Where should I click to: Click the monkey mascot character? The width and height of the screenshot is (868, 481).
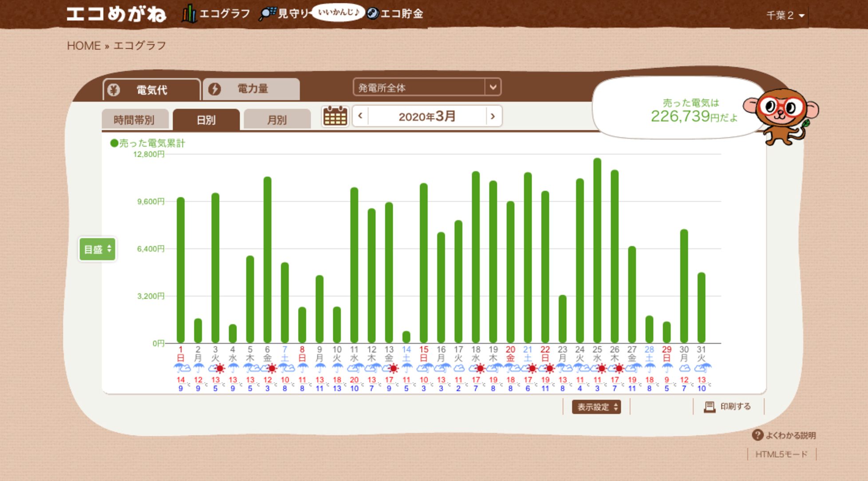tap(782, 116)
